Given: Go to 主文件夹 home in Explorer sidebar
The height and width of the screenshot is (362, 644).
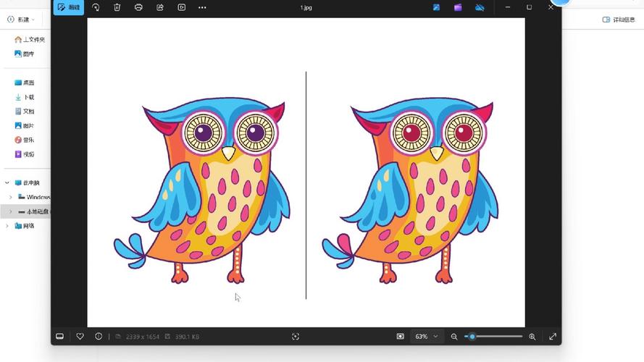Looking at the screenshot, I should [29, 39].
